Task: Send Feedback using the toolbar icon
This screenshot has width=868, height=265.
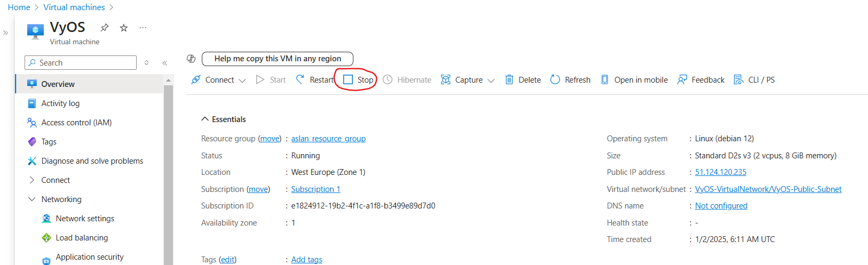Action: 682,80
